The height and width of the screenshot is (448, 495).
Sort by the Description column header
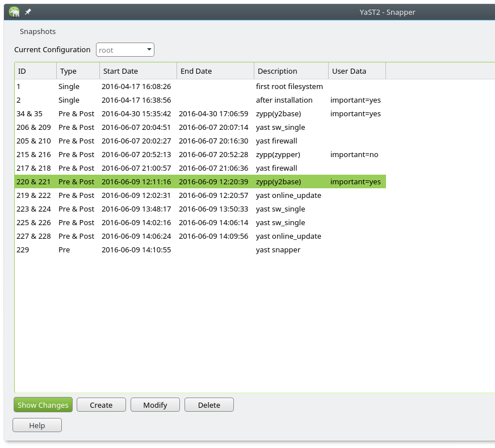pos(291,71)
